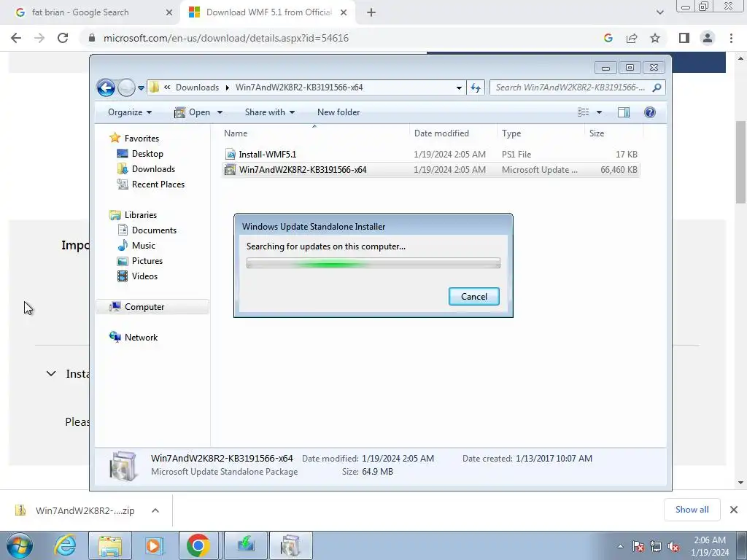Reload the Microsoft download page
747x560 pixels.
(x=63, y=38)
